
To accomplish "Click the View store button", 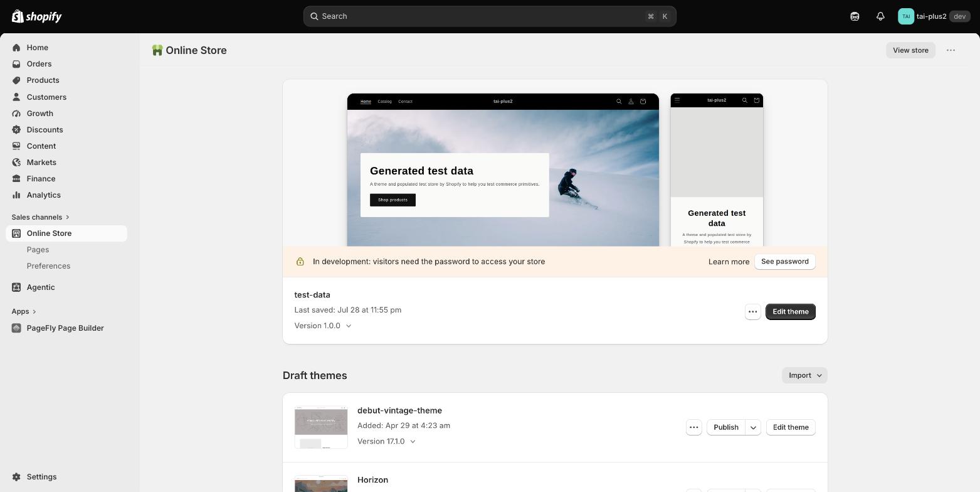I will pos(910,50).
